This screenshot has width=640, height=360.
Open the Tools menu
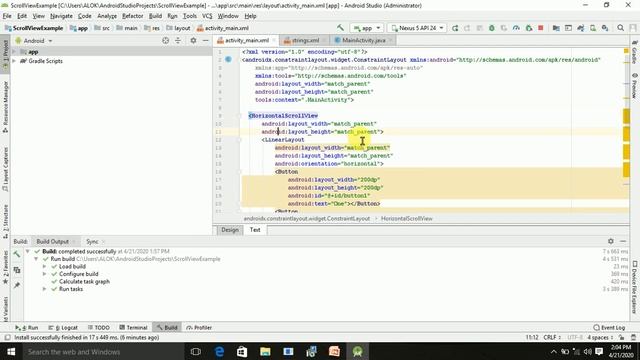pyautogui.click(x=189, y=16)
